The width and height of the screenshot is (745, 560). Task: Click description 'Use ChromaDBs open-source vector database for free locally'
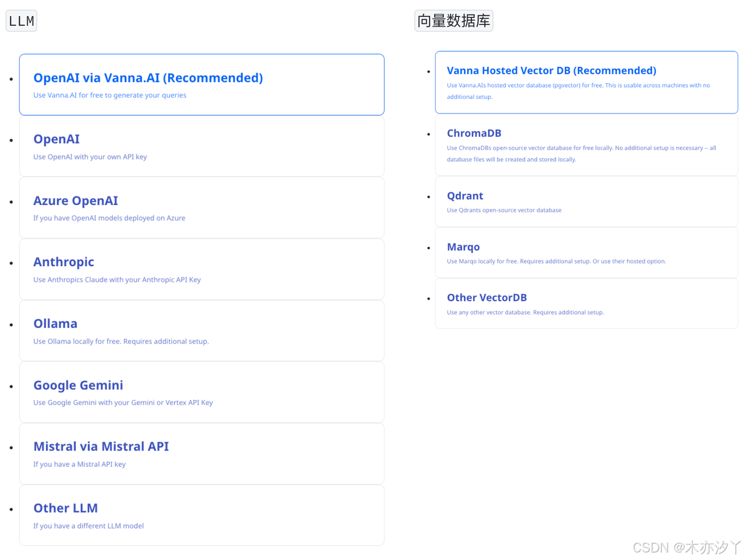(581, 154)
